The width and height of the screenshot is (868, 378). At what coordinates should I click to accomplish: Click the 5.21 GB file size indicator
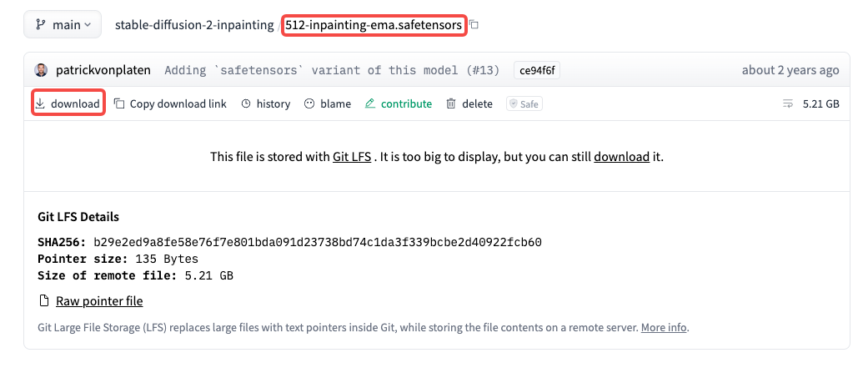click(x=811, y=103)
